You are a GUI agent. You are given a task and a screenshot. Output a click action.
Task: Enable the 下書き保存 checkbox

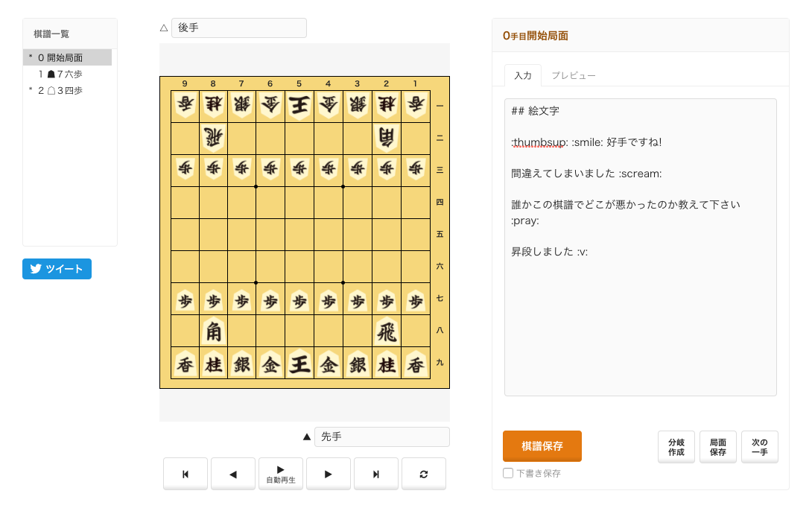coord(508,473)
